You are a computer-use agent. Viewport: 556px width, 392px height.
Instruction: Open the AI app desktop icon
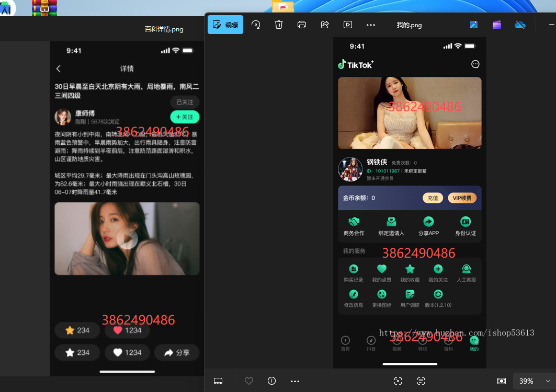pos(7,8)
